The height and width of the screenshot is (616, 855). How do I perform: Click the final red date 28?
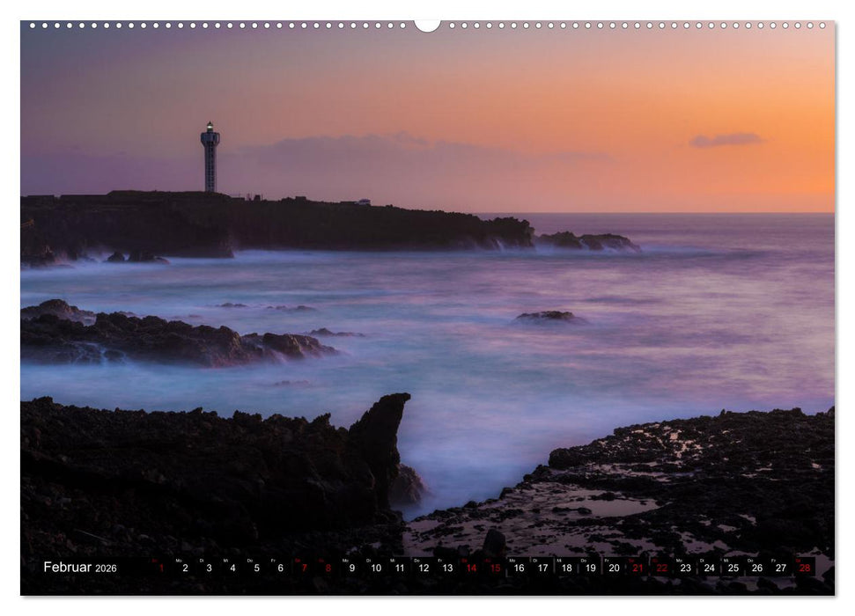[x=804, y=567]
